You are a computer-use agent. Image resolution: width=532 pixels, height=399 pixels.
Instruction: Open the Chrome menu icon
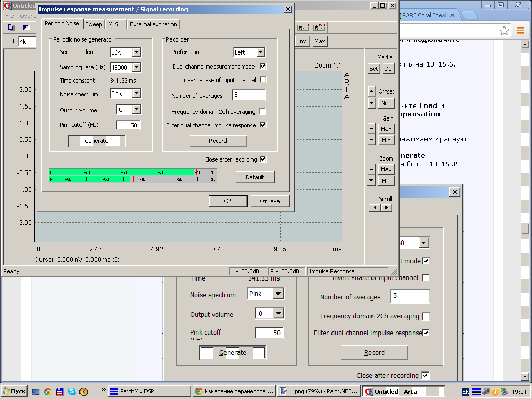(x=521, y=31)
